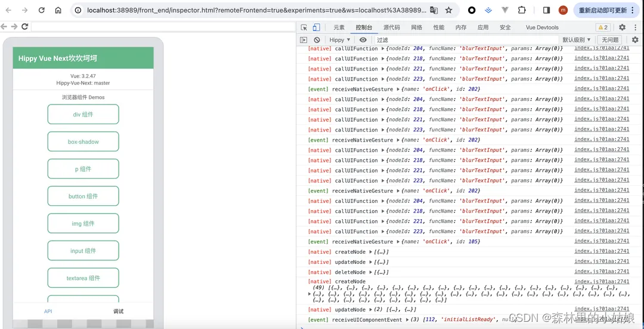Click the black circle extension icon

click(472, 10)
